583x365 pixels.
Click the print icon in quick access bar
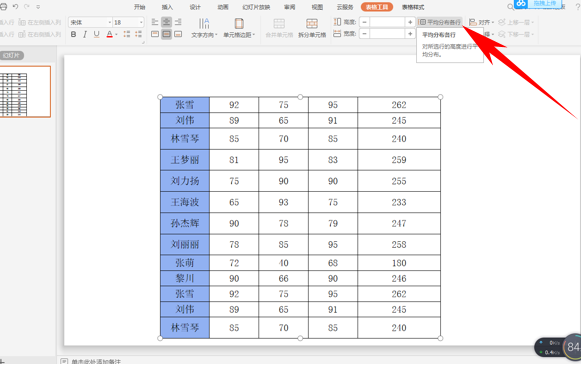[3, 6]
